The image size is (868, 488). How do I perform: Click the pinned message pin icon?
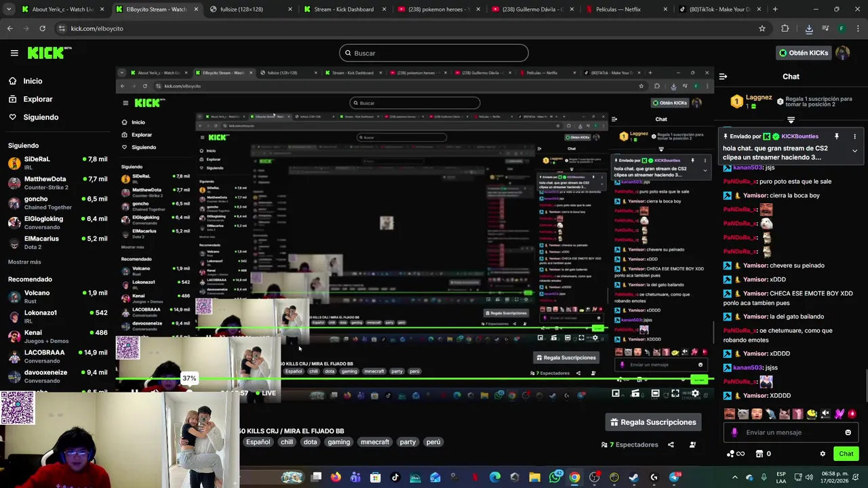[x=836, y=136]
